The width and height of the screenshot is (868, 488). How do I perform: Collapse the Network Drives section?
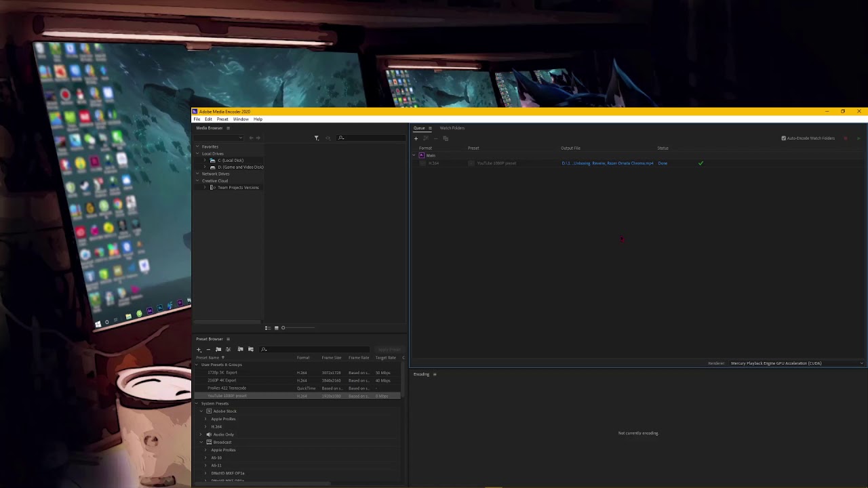(x=197, y=174)
